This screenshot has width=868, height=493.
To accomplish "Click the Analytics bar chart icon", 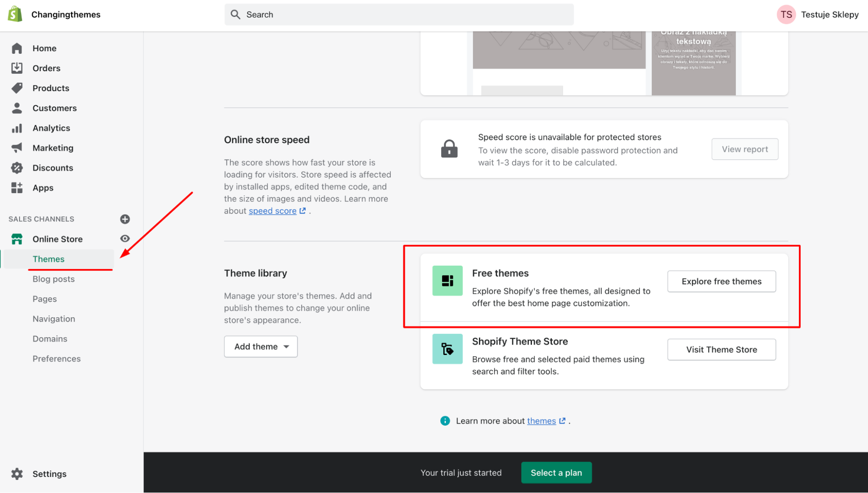I will [17, 127].
